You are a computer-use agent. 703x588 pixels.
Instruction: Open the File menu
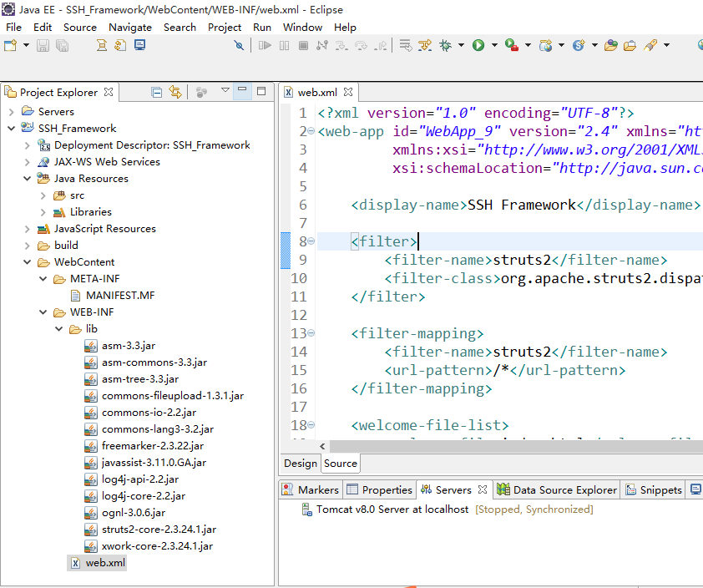click(14, 28)
